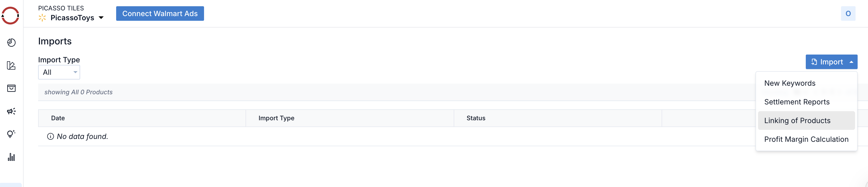Open the Import Type All dropdown

click(59, 72)
